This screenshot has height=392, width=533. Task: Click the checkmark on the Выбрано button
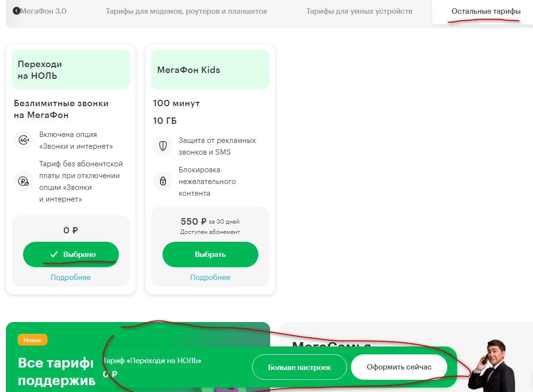coord(54,254)
